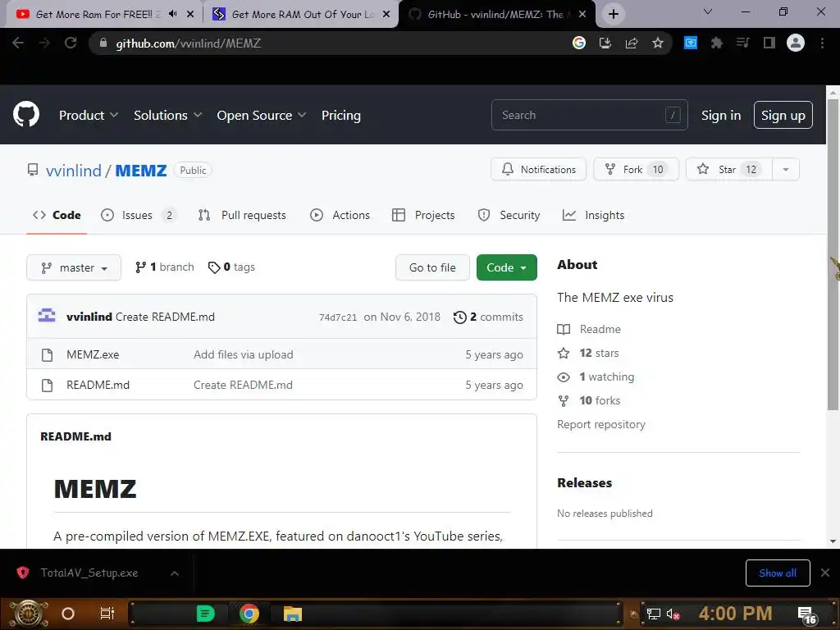840x630 pixels.
Task: Open the green chat app in taskbar
Action: pos(205,614)
